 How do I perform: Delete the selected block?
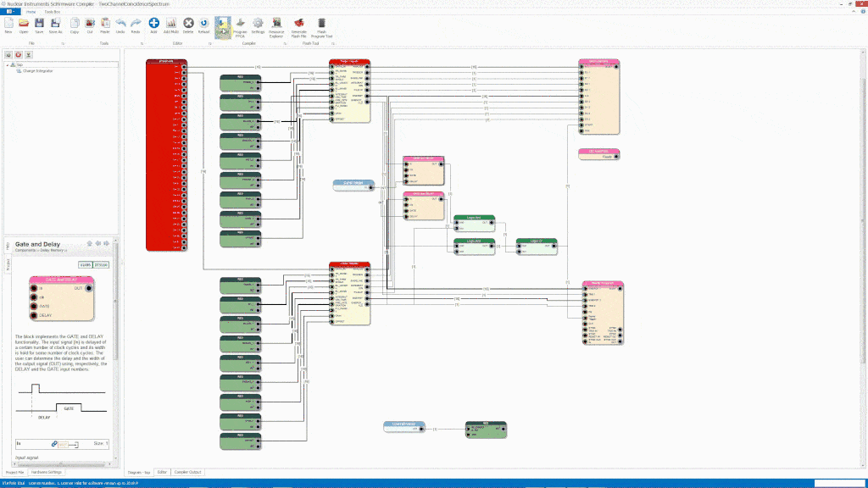pos(188,25)
